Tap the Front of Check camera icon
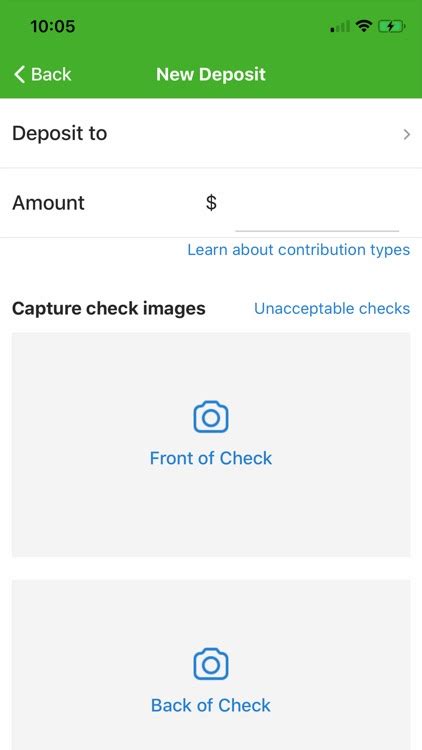The image size is (422, 750). click(x=211, y=417)
